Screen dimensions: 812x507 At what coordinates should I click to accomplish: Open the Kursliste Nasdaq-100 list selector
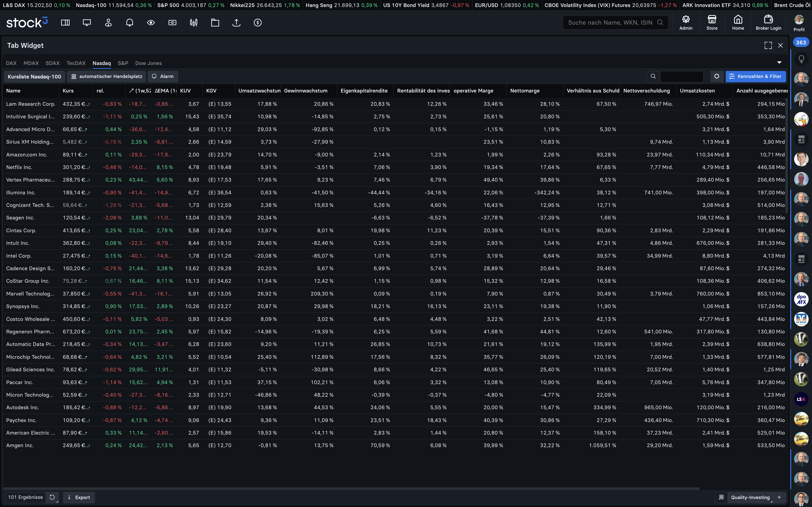click(34, 77)
